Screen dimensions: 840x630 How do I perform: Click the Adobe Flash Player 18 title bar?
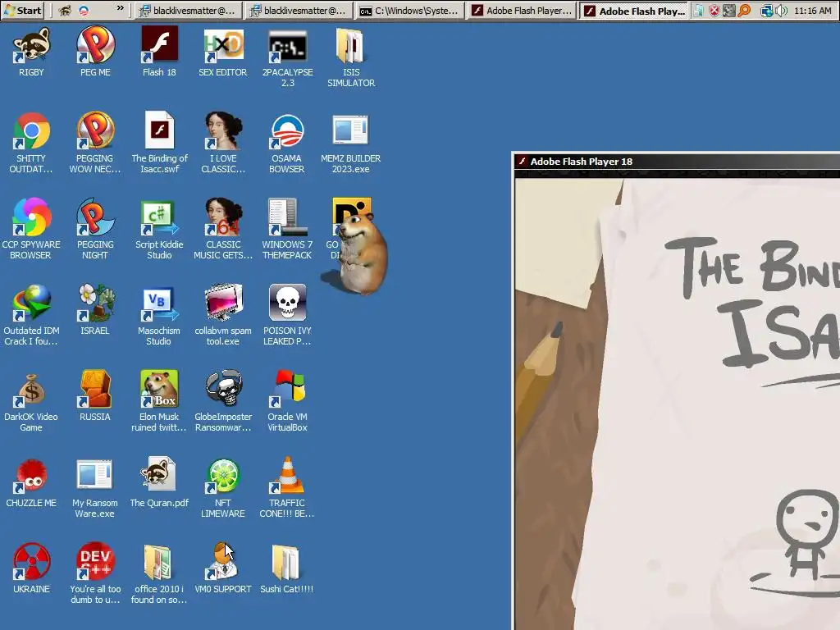677,162
